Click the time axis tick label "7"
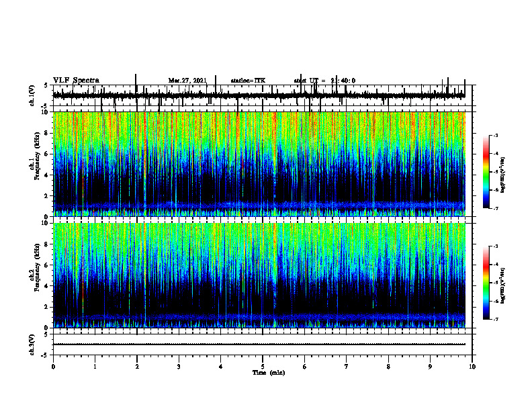The width and height of the screenshot is (532, 411). pyautogui.click(x=347, y=367)
